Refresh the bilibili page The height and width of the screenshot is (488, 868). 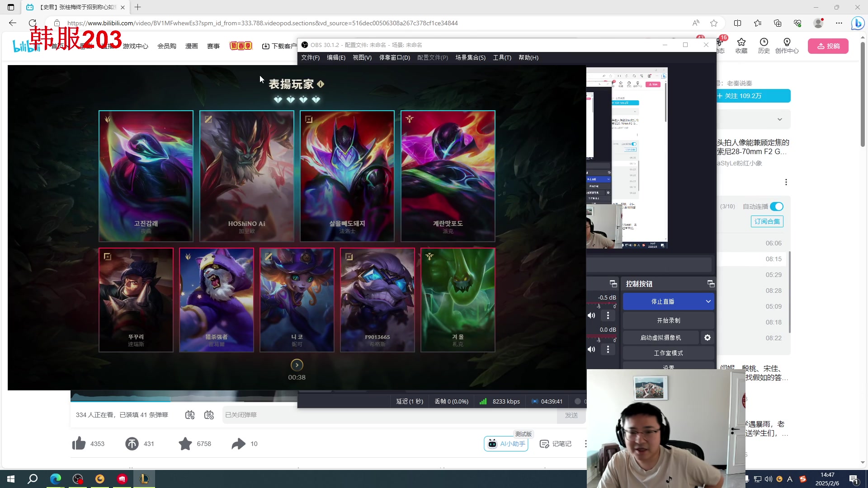click(33, 23)
